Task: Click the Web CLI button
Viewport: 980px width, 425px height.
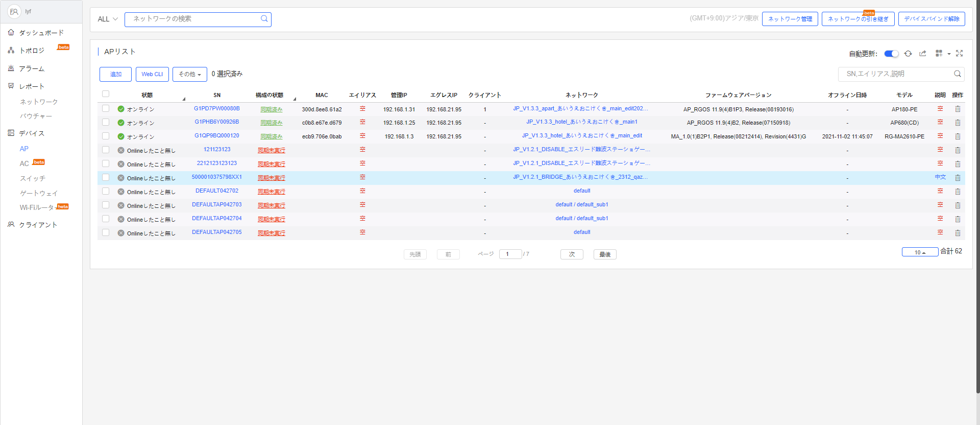Action: pos(152,74)
